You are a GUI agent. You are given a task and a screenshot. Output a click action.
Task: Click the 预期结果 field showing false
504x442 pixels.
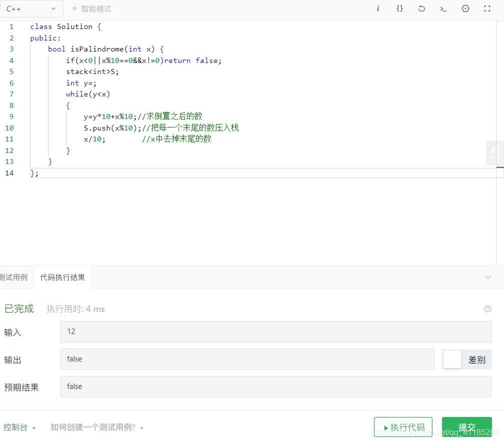pyautogui.click(x=276, y=386)
